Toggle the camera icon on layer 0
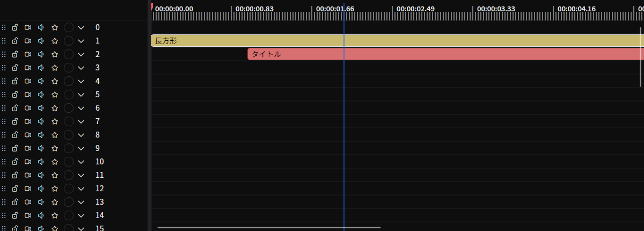 pyautogui.click(x=28, y=27)
